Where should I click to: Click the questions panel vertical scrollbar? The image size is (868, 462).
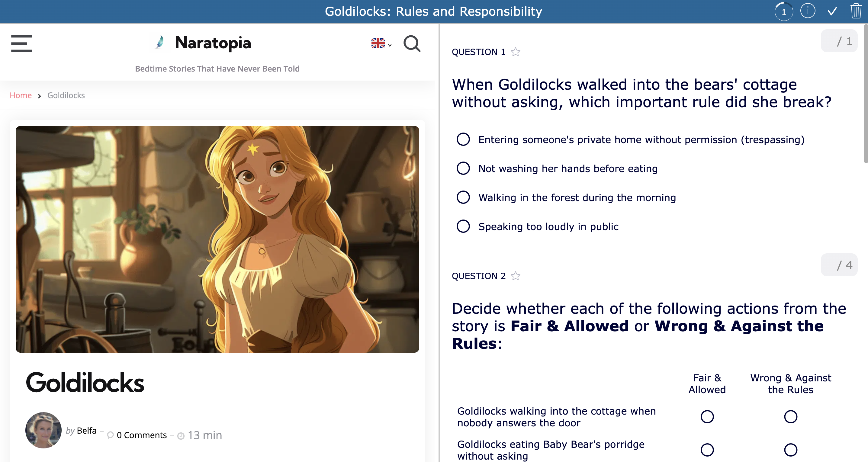pyautogui.click(x=866, y=94)
